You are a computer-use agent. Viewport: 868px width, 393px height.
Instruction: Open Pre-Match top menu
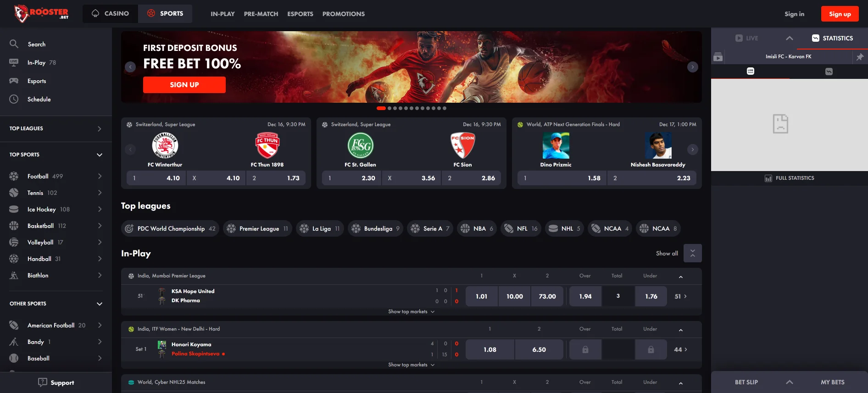coord(261,14)
